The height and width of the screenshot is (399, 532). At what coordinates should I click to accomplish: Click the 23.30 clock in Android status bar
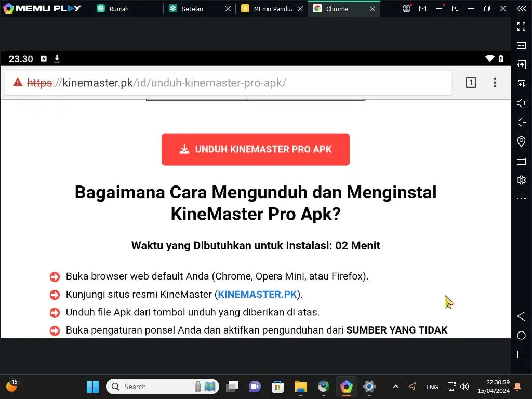tap(21, 59)
